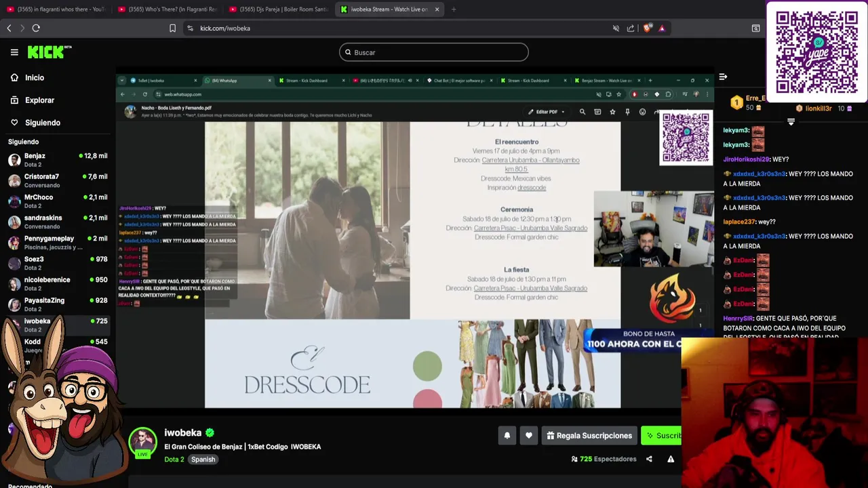868x488 pixels.
Task: Click HenrrySIR username in chat
Action: pyautogui.click(x=738, y=319)
